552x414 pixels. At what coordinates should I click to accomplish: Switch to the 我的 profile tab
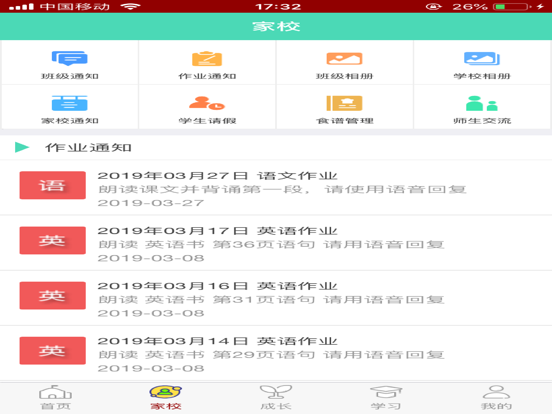click(x=496, y=398)
